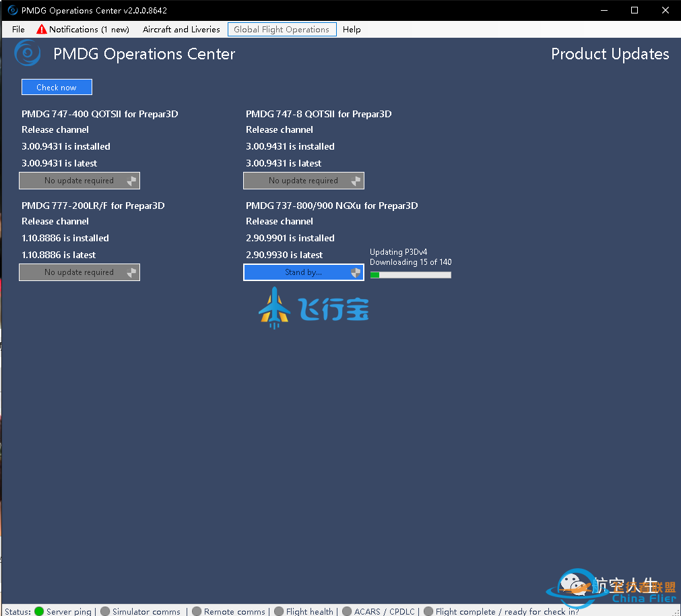This screenshot has height=616, width=681.
Task: Click 'Updating P3Dv4' status text
Action: click(398, 252)
